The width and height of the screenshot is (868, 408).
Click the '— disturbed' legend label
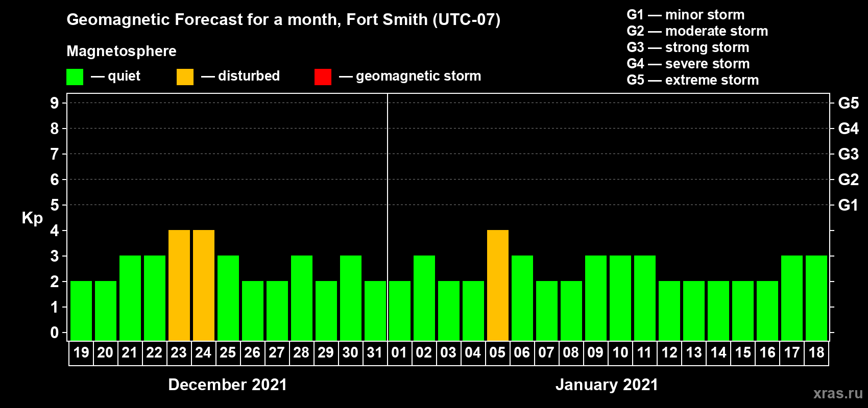point(240,76)
